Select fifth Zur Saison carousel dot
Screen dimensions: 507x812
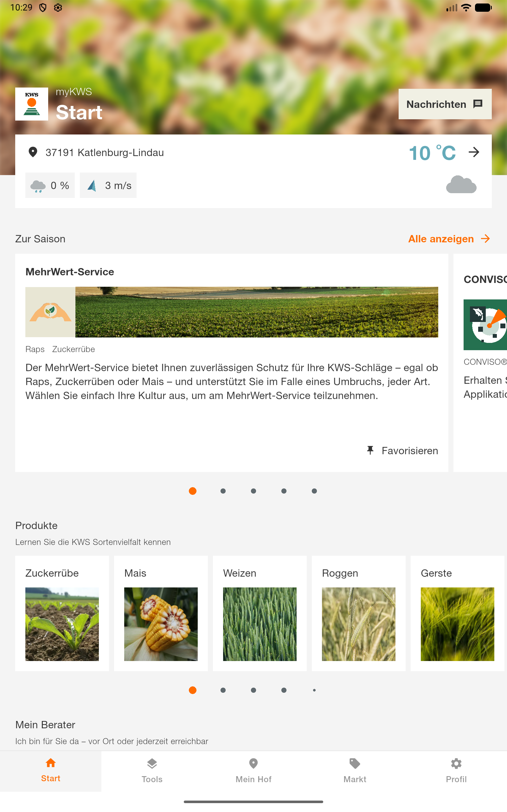pos(314,491)
